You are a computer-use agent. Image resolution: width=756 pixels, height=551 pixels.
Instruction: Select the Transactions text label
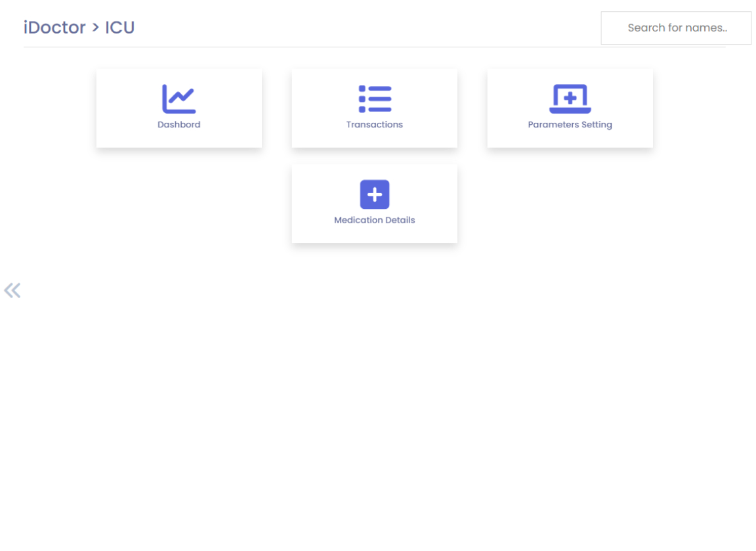click(375, 125)
